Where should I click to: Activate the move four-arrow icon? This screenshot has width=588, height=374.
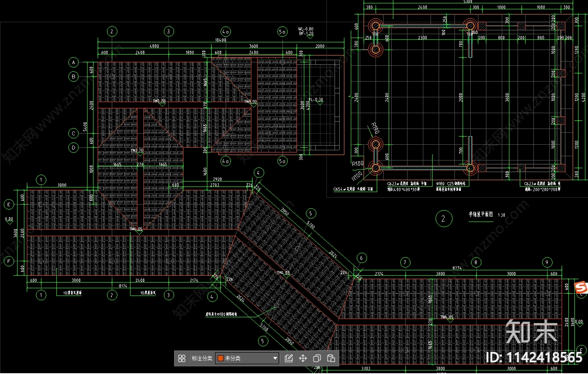click(x=303, y=358)
